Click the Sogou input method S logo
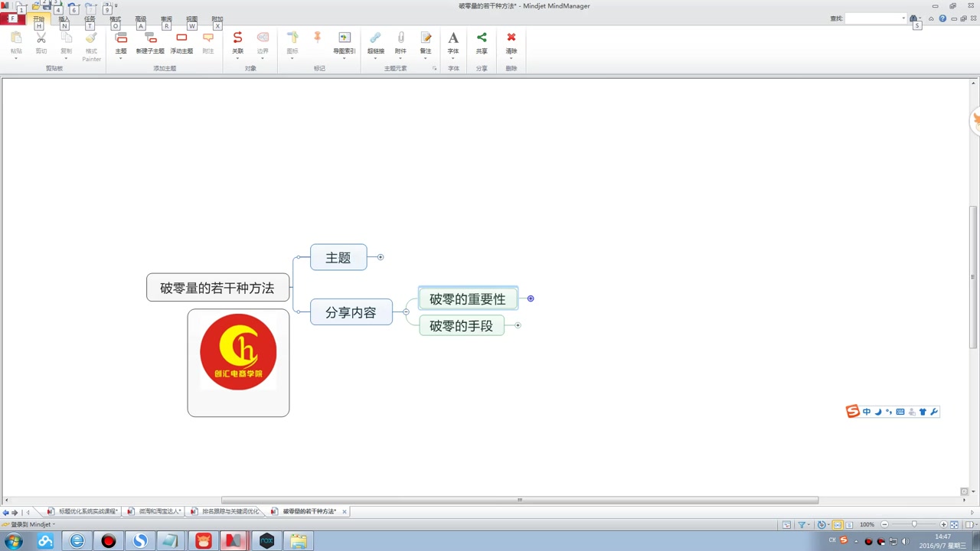 [x=852, y=412]
